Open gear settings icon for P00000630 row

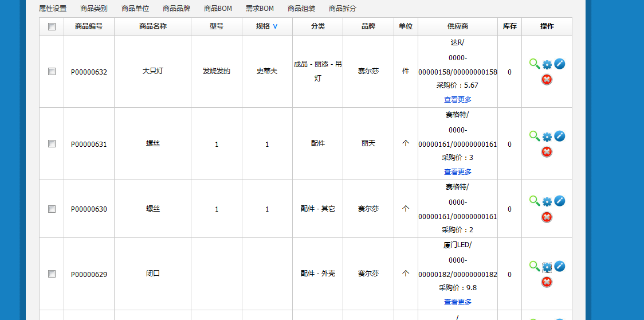(547, 201)
